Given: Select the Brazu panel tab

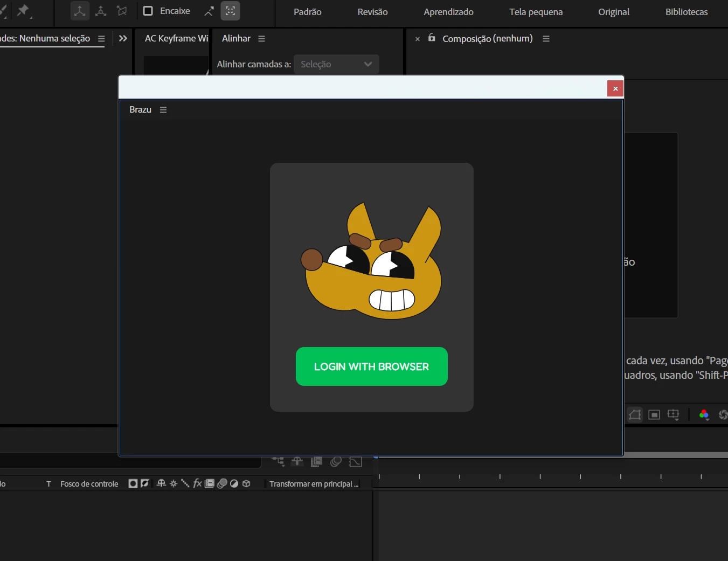Looking at the screenshot, I should coord(140,109).
